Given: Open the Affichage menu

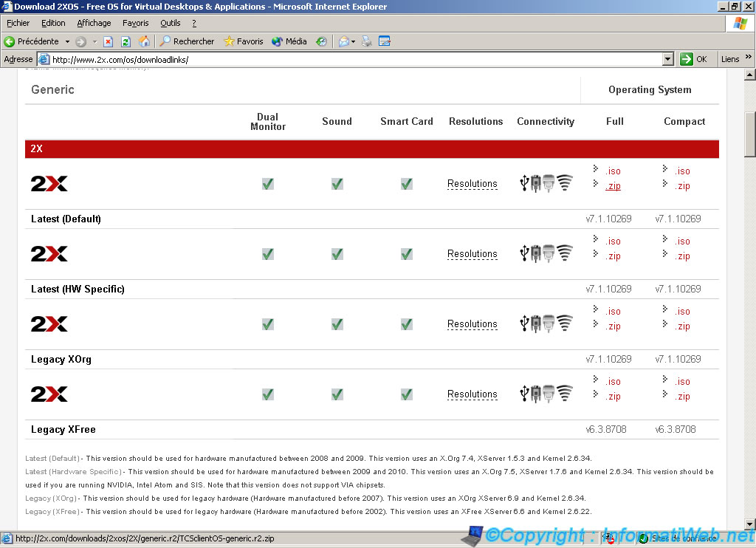Looking at the screenshot, I should (x=94, y=23).
